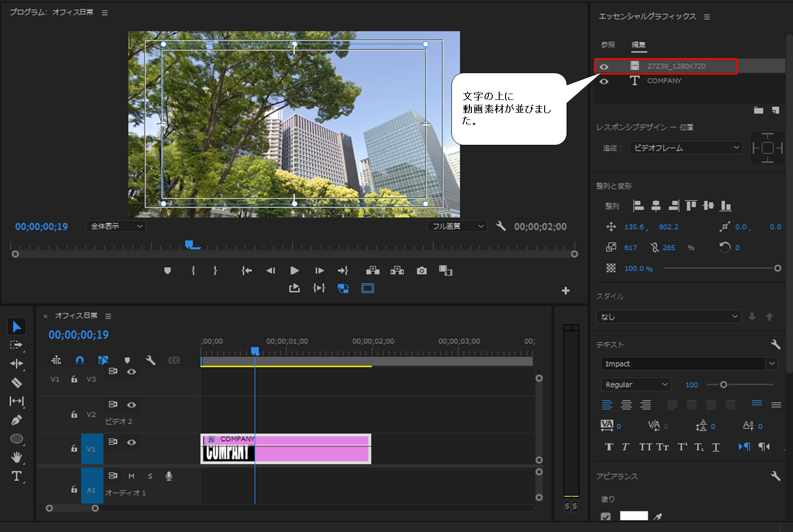Open the Impact font dropdown

pos(772,364)
